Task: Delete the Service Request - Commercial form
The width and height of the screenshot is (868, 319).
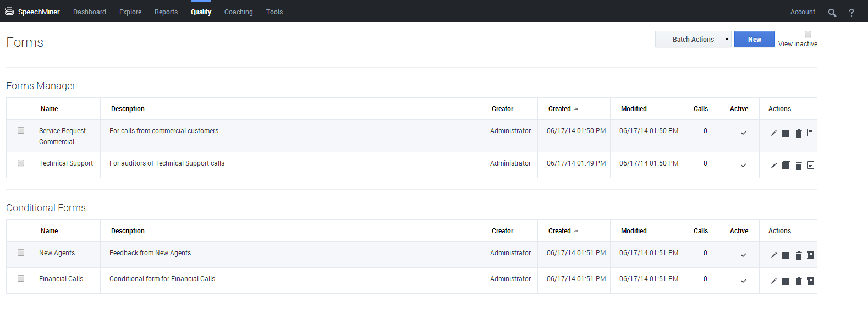Action: click(799, 133)
